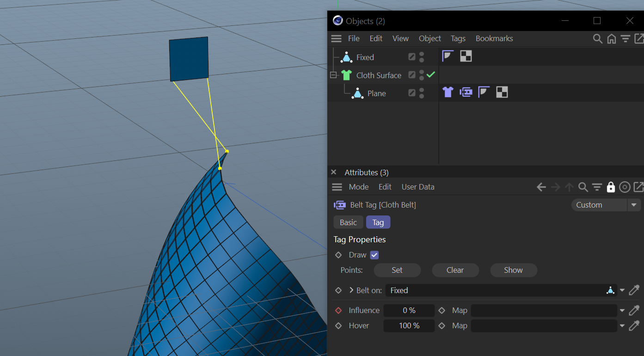The image size is (644, 356).
Task: Switch to the Tag tab
Action: pos(378,222)
